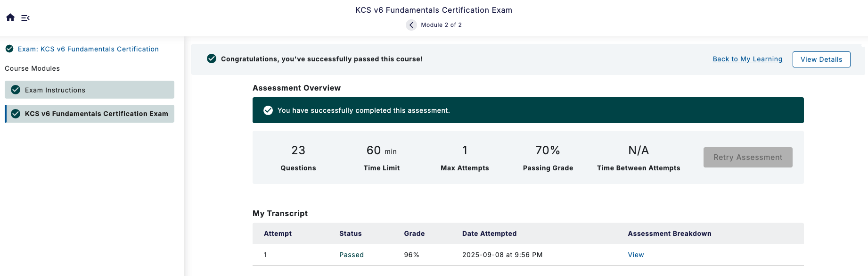The height and width of the screenshot is (276, 868).
Task: Click the Assessment Breakdown column header
Action: pyautogui.click(x=670, y=234)
